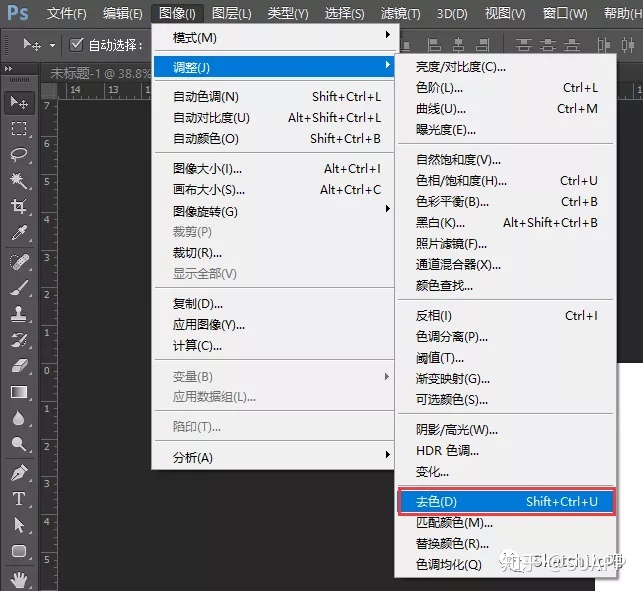This screenshot has width=643, height=591.
Task: Select the Horizontal Type tool
Action: [x=19, y=499]
